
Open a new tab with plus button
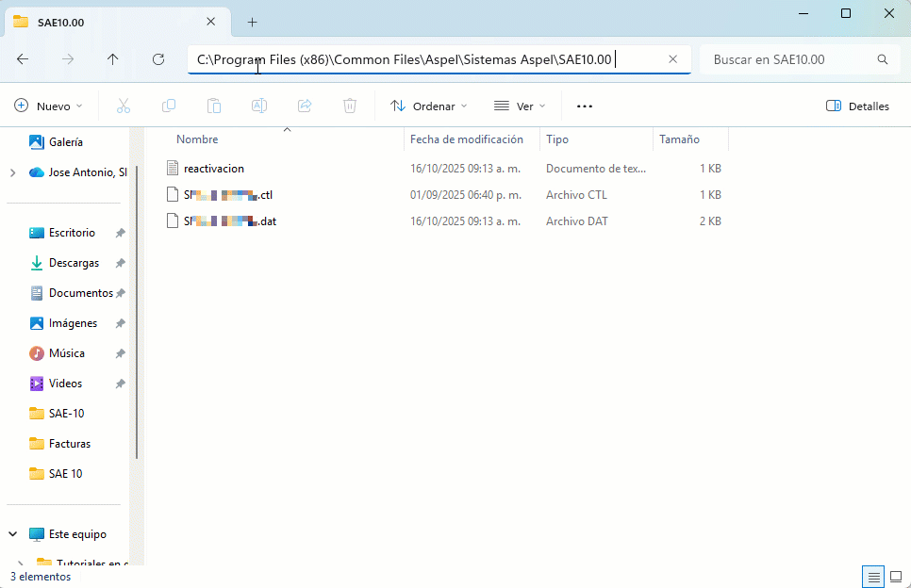(x=252, y=22)
